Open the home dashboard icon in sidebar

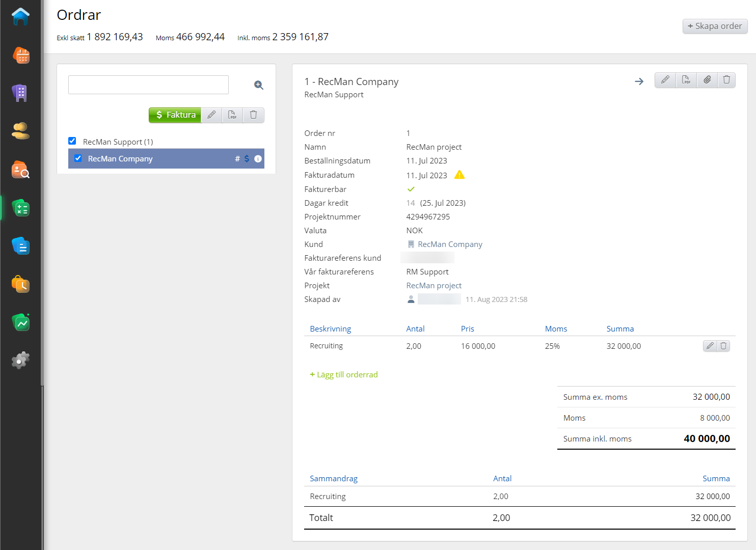click(20, 17)
